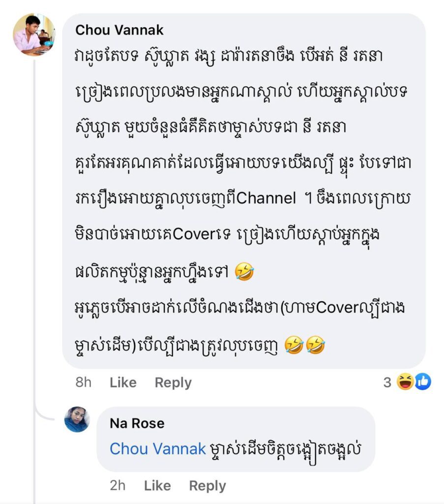The height and width of the screenshot is (504, 444).
Task: Click the Chou Vannak commenter name
Action: pyautogui.click(x=119, y=30)
